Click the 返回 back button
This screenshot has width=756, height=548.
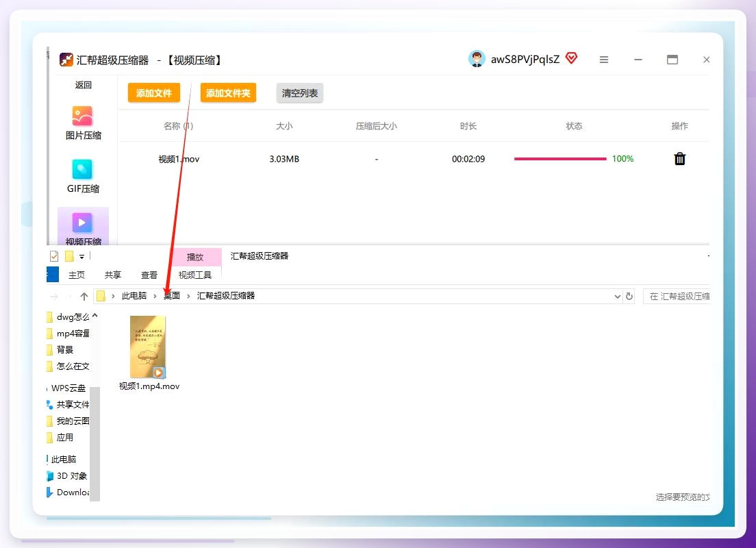[x=83, y=85]
